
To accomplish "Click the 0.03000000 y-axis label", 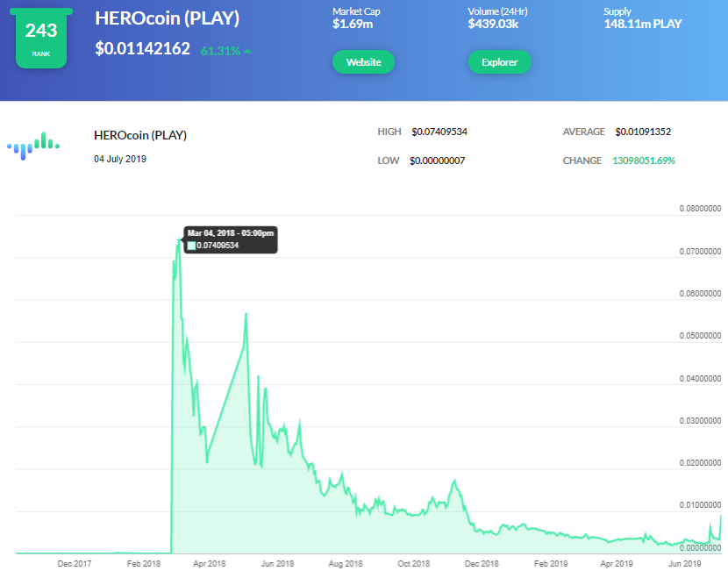I will click(x=700, y=421).
